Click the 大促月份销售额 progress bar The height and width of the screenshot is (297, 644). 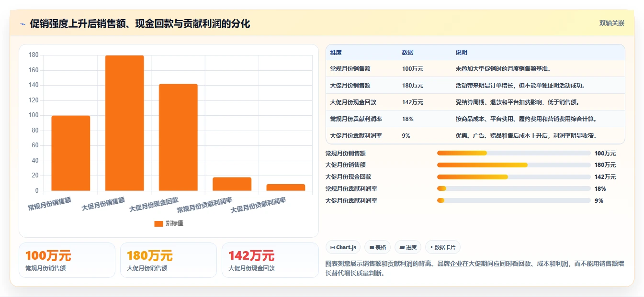[x=514, y=165]
